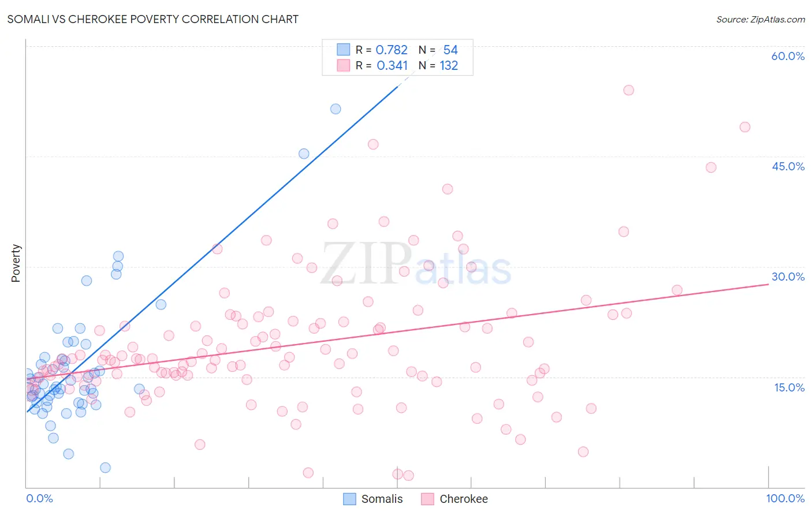This screenshot has width=812, height=515.
Task: Click the 60.0% y-axis label
Action: pyautogui.click(x=788, y=56)
